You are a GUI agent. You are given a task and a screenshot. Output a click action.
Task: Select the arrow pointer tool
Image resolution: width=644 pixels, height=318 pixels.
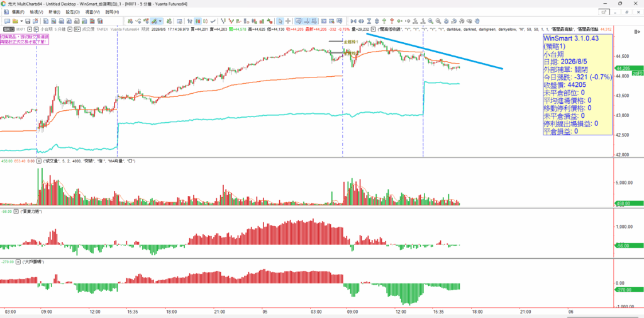(280, 21)
